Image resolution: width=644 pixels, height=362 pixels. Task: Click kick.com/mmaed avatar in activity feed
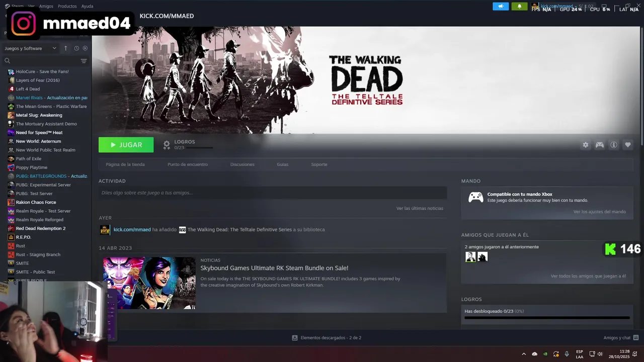click(x=105, y=230)
